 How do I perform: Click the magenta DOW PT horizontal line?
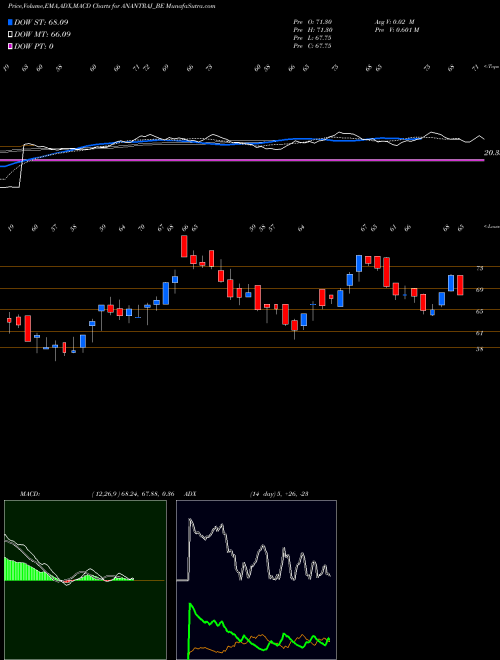click(x=242, y=160)
